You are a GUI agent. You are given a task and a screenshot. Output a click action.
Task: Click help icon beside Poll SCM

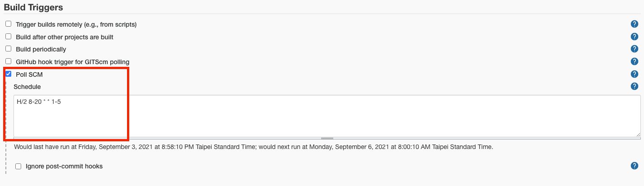coord(635,74)
